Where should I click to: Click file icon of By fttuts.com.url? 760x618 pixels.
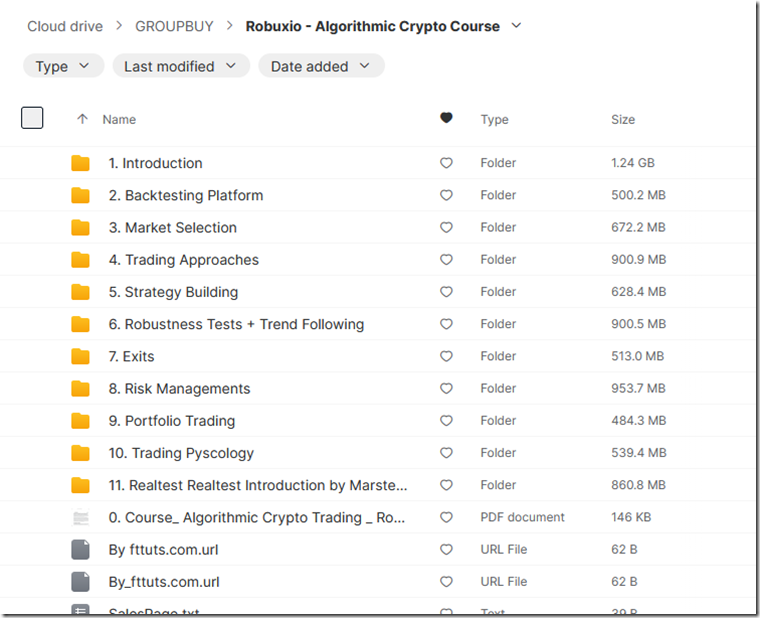(80, 550)
